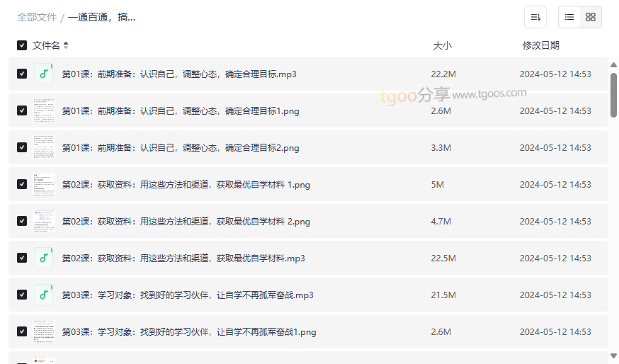Click audio icon of 第02课 mp3 file
Image resolution: width=619 pixels, height=364 pixels.
44,258
